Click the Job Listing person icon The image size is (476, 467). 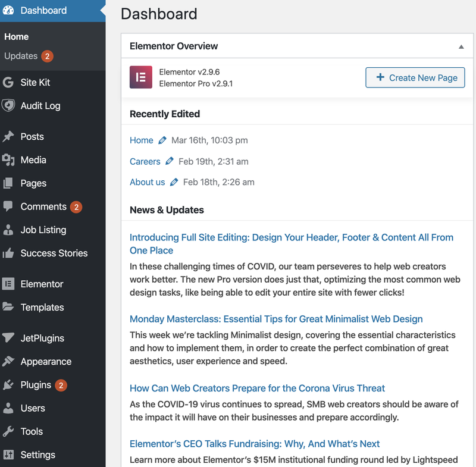click(8, 230)
